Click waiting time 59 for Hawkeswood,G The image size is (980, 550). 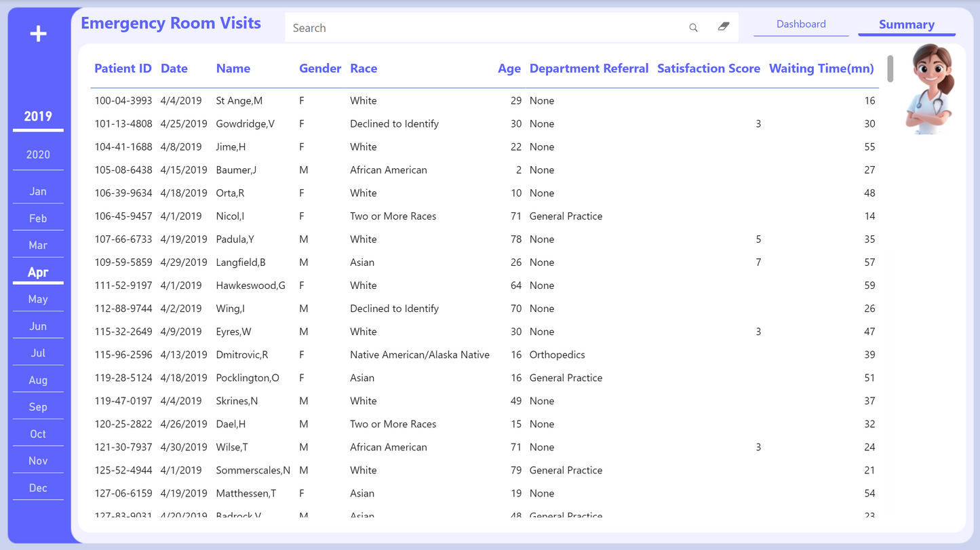869,286
